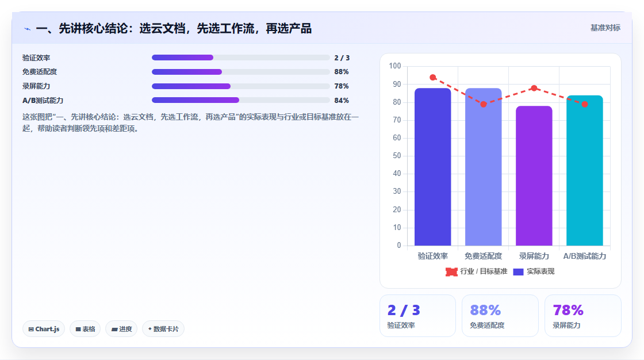Toggle 实际表现 legend entry
644x360 pixels.
pyautogui.click(x=534, y=271)
